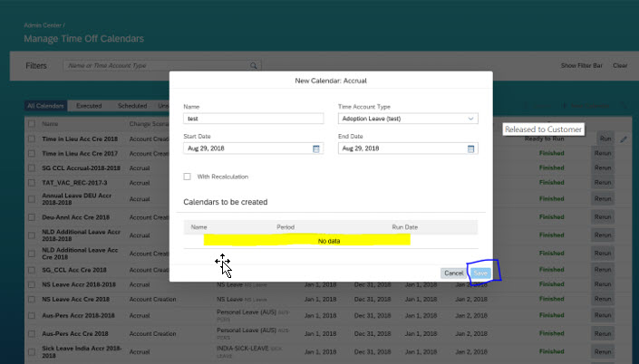The height and width of the screenshot is (364, 639).
Task: Click the Save button in dialog
Action: coord(480,273)
